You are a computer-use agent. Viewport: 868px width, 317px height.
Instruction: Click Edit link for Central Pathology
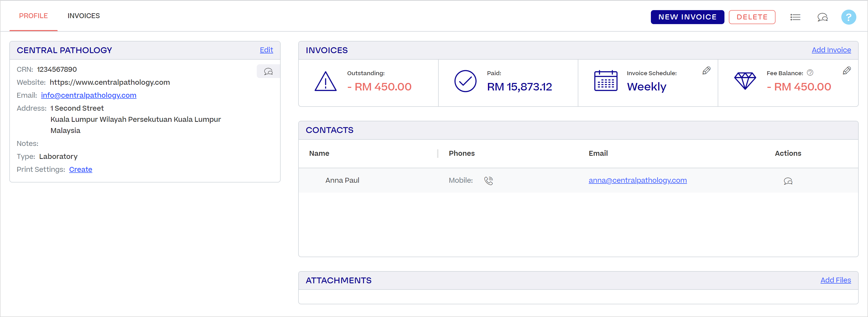266,50
